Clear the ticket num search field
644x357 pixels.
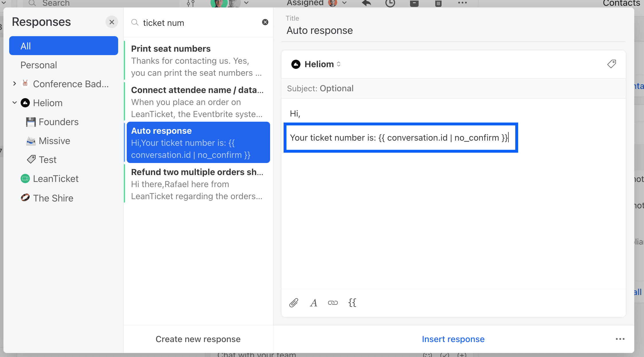(x=265, y=22)
